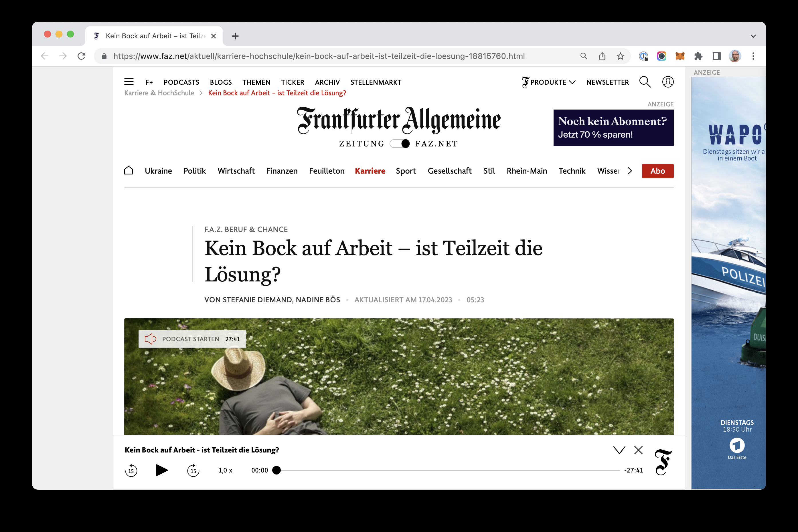798x532 pixels.
Task: Click the red Abo button
Action: (657, 171)
